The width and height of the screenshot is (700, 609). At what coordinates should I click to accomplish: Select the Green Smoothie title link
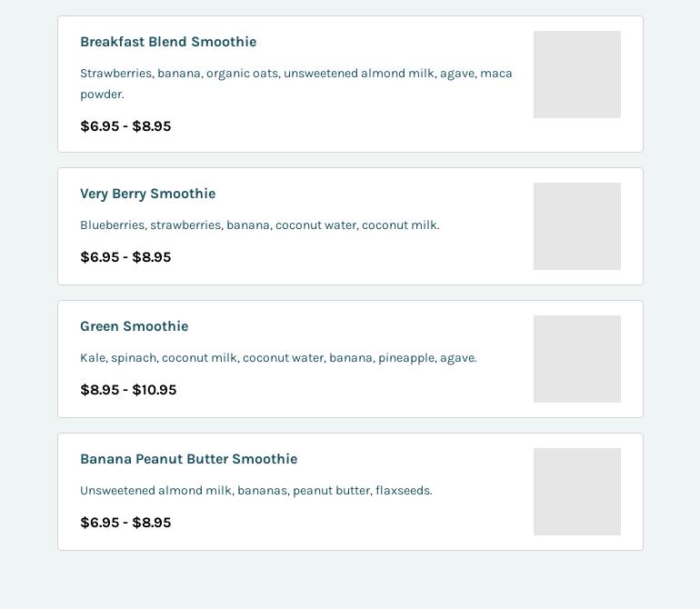coord(134,326)
